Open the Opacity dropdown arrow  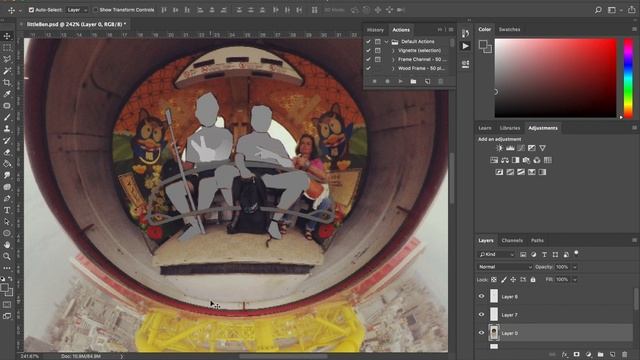click(x=575, y=267)
